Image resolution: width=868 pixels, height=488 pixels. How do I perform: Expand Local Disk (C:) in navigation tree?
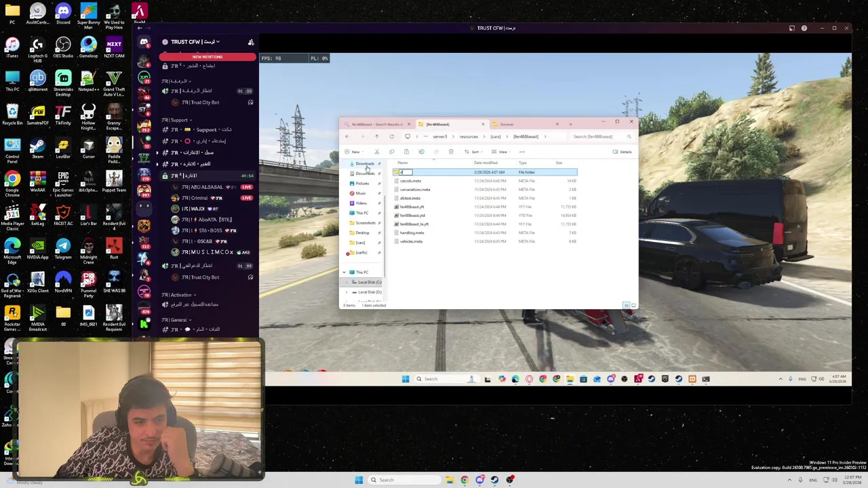tap(347, 282)
